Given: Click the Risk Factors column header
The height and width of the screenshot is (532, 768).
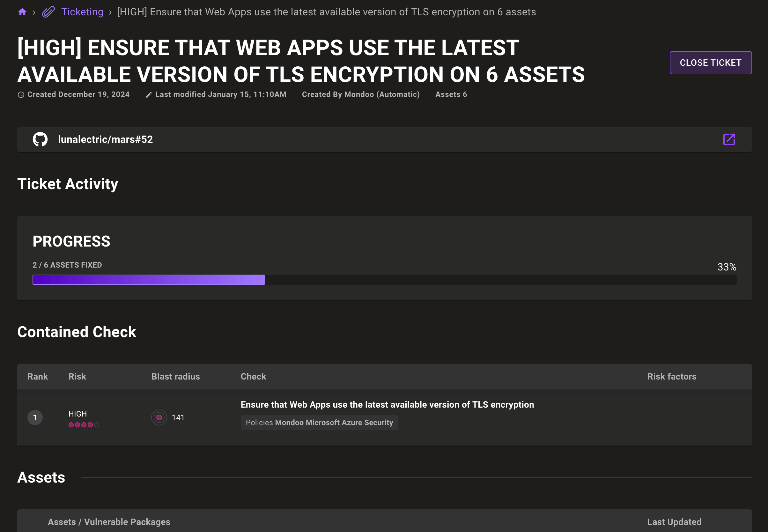Looking at the screenshot, I should click(x=671, y=376).
